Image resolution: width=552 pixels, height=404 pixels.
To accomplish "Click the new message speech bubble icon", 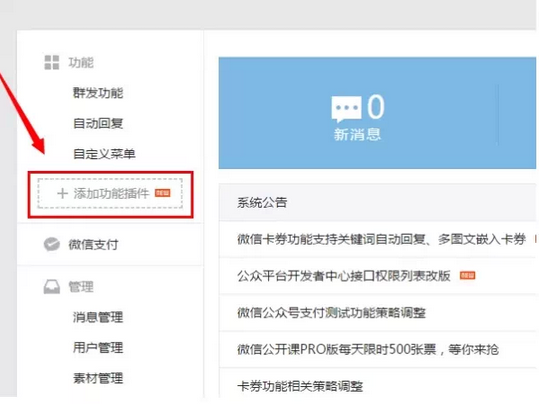I will pyautogui.click(x=346, y=109).
